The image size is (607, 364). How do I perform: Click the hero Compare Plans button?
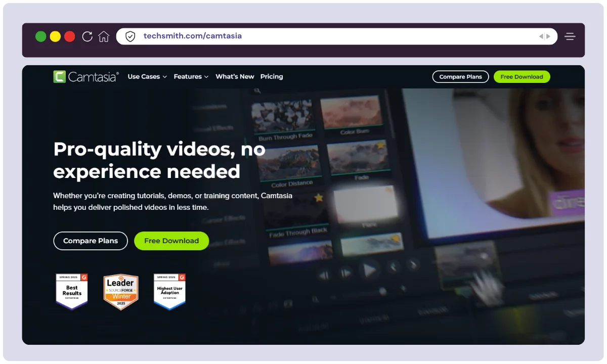pos(91,241)
